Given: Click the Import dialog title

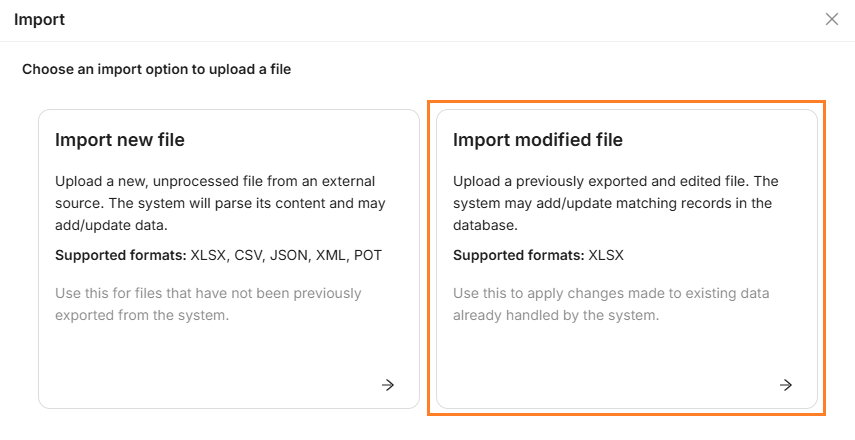Looking at the screenshot, I should point(40,19).
